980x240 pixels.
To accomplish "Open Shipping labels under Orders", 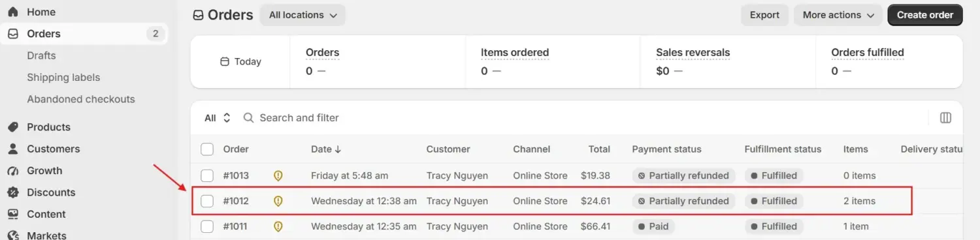I will click(63, 77).
